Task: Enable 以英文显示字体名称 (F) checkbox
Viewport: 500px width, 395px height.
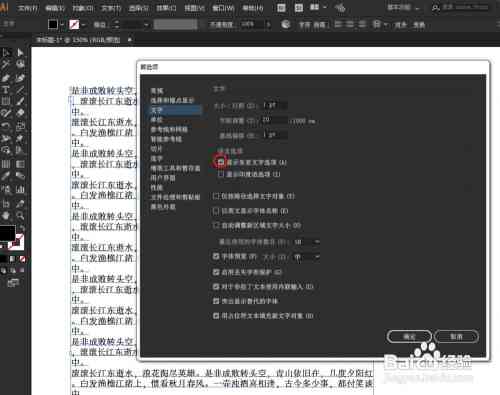Action: coord(216,211)
